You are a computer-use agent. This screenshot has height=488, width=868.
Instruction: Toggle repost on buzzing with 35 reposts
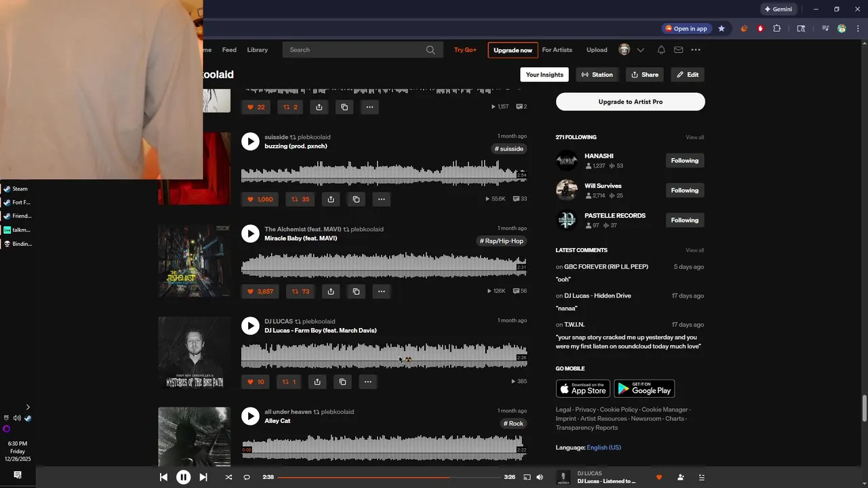click(x=300, y=199)
